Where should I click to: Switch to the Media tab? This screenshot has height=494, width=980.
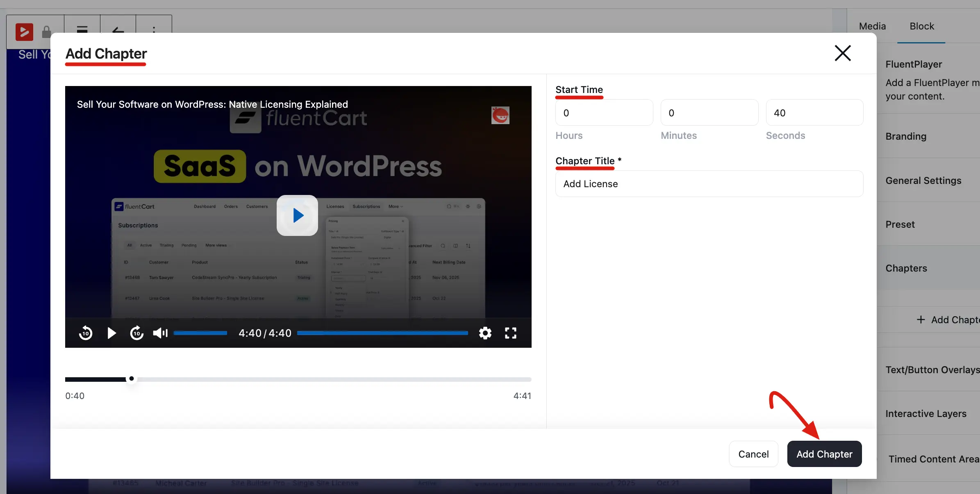(872, 26)
